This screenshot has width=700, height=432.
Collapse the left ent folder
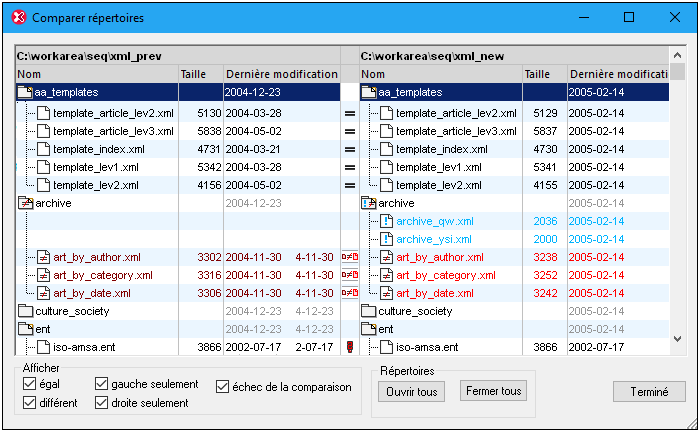pyautogui.click(x=26, y=329)
